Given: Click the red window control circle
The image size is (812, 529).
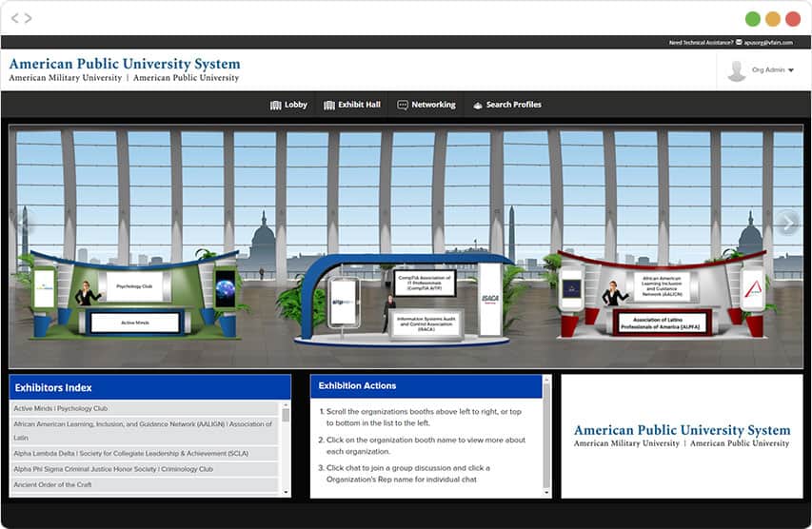Looking at the screenshot, I should [793, 19].
